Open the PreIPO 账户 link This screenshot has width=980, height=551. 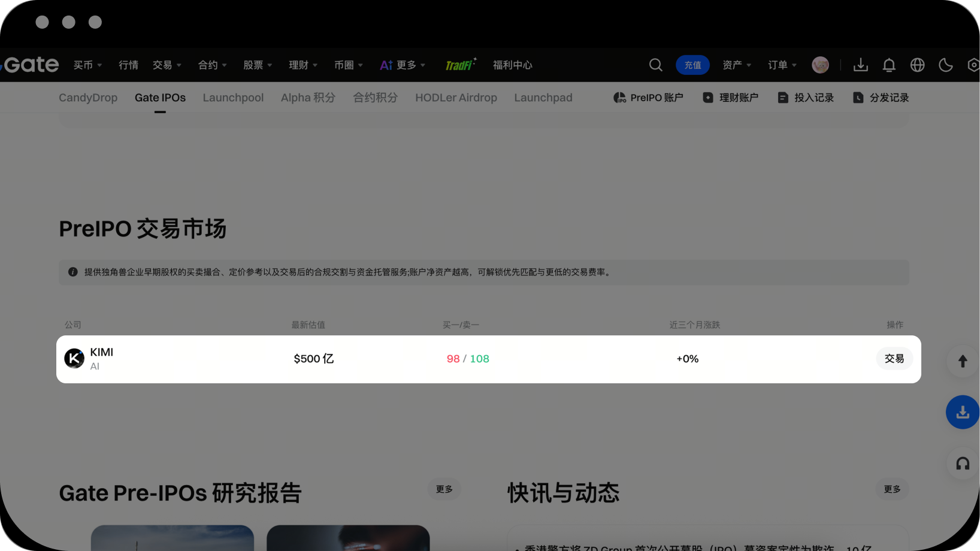(x=648, y=98)
